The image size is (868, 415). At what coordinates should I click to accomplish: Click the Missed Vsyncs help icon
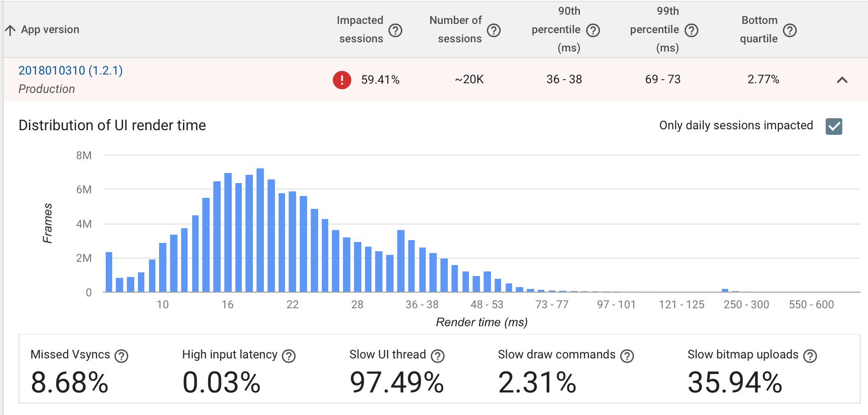[122, 355]
